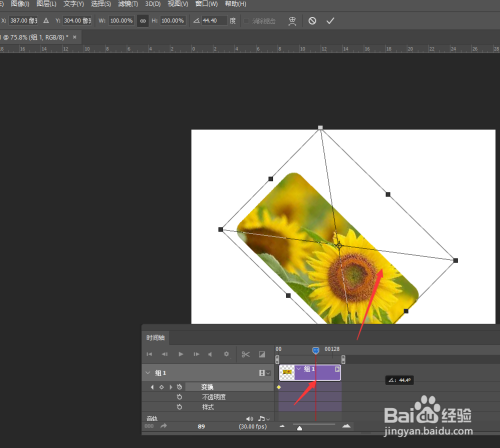
Task: Mute the audio track speaker icon
Action: click(x=249, y=418)
